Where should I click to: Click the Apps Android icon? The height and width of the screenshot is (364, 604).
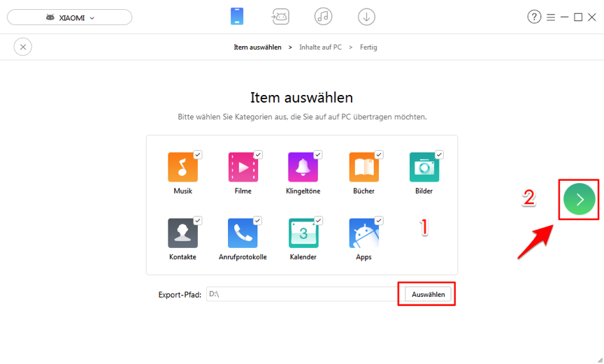(x=364, y=233)
